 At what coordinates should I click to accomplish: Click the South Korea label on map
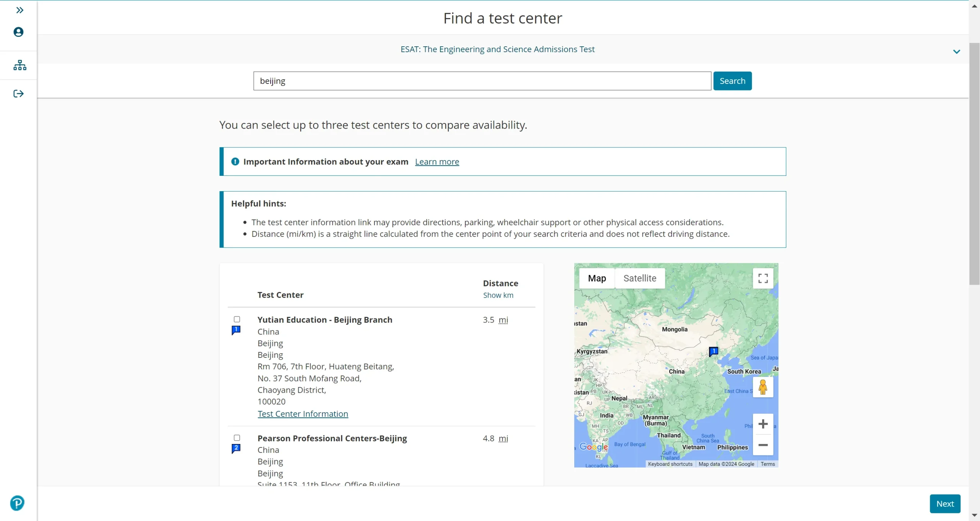744,371
